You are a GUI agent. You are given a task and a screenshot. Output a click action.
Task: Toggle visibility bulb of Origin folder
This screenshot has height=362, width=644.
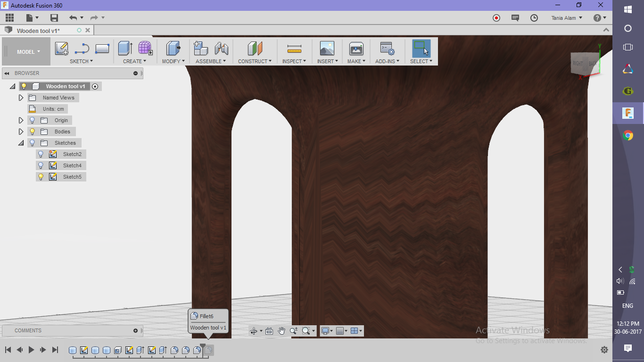click(32, 120)
